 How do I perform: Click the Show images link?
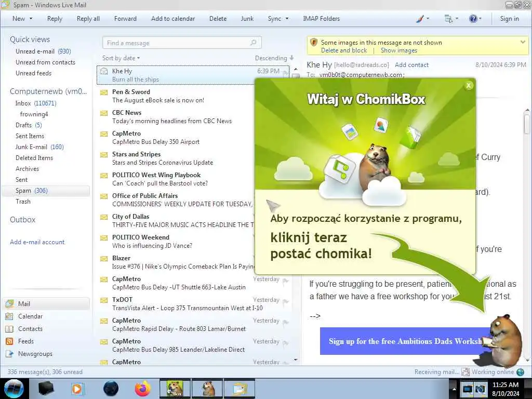pos(399,50)
